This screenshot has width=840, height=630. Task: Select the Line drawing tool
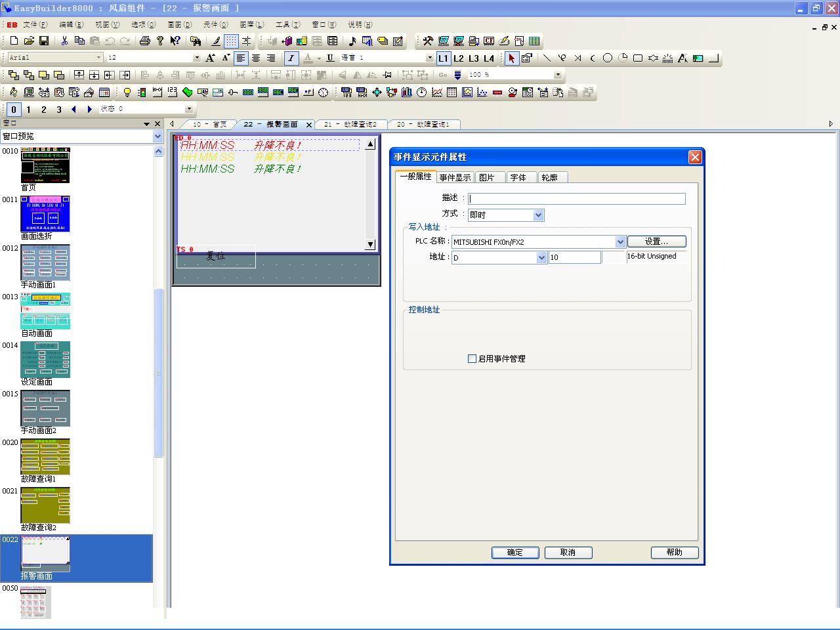tap(547, 58)
